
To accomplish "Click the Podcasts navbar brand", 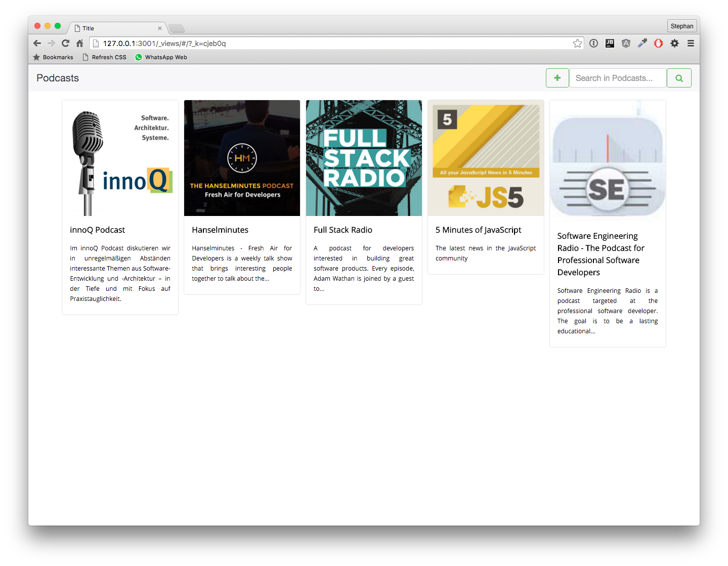I will click(x=58, y=78).
